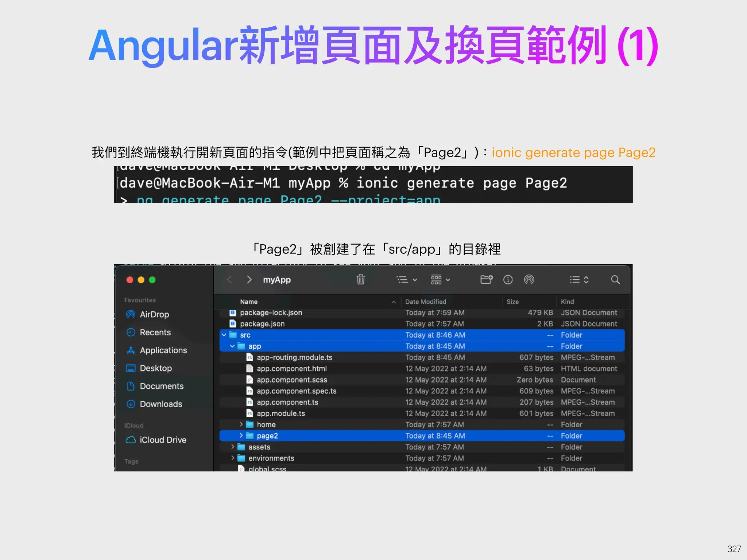Open Applications in the sidebar
Screen dimensions: 747x560
pyautogui.click(x=156, y=350)
